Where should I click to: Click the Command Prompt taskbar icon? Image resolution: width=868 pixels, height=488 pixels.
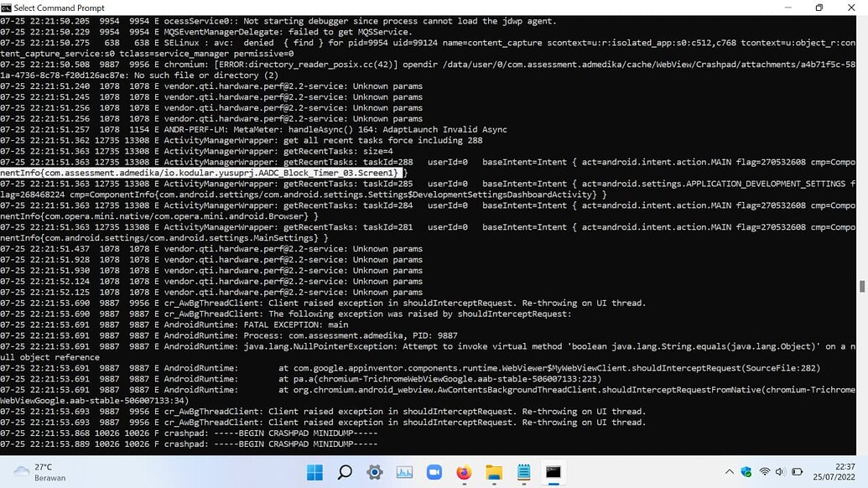point(553,473)
